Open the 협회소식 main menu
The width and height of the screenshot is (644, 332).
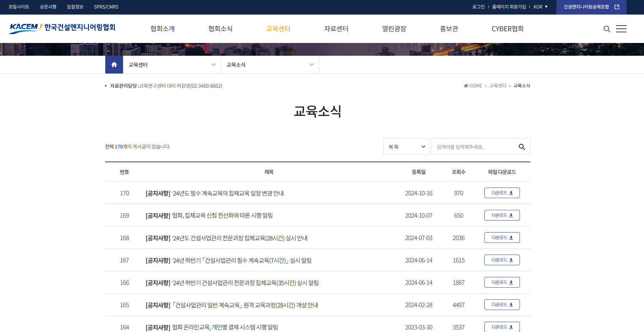[220, 29]
